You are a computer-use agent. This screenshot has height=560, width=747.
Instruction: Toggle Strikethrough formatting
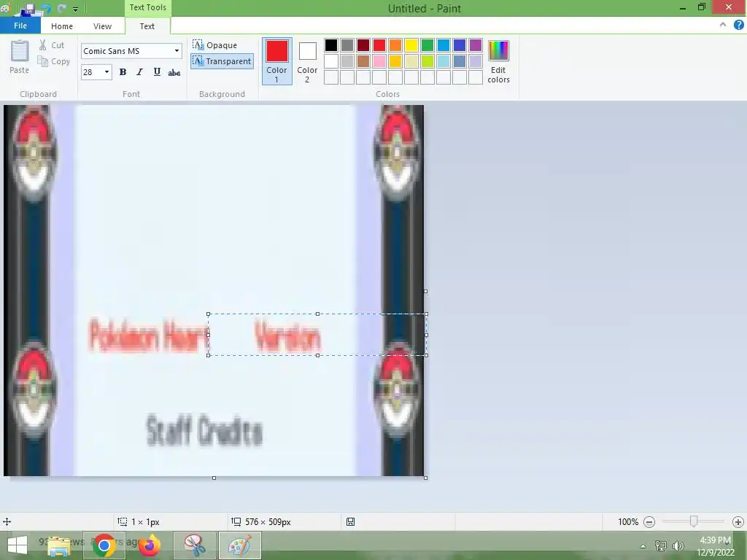pos(174,72)
